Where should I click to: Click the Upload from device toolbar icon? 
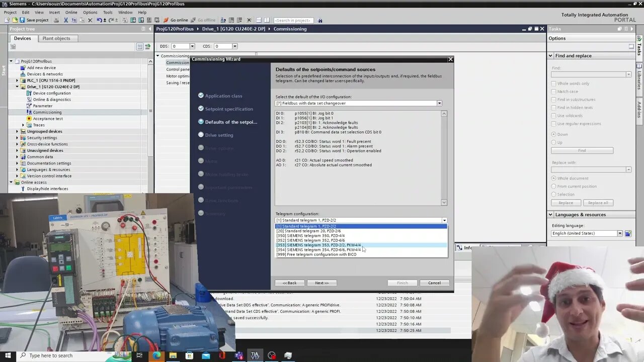point(140,20)
